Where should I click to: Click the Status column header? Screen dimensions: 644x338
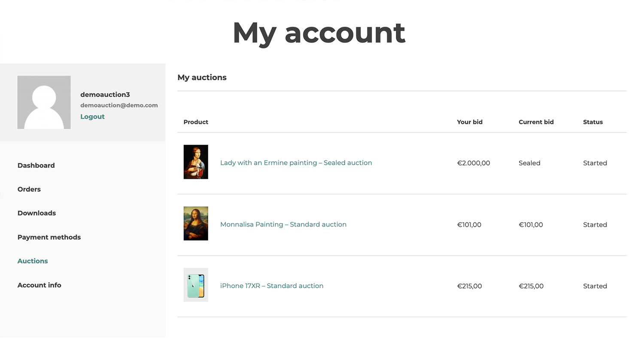[592, 122]
